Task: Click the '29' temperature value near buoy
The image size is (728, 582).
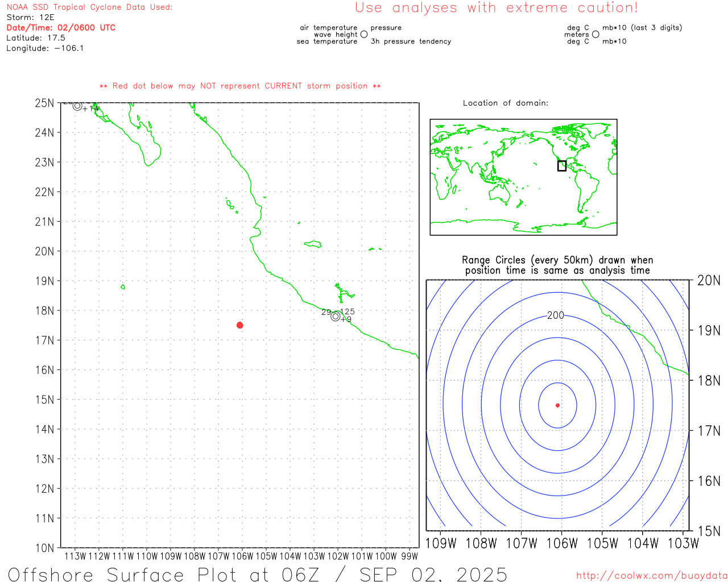Action: click(326, 312)
